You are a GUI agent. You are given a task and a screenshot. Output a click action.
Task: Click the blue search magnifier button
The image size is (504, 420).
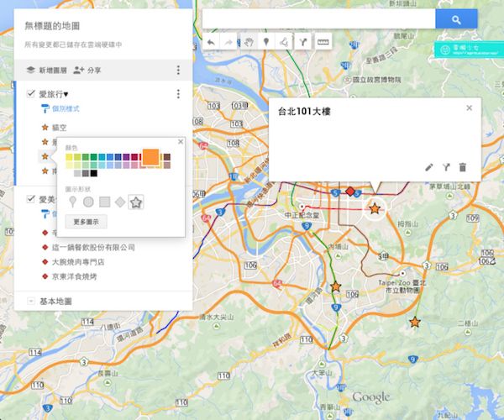point(456,19)
